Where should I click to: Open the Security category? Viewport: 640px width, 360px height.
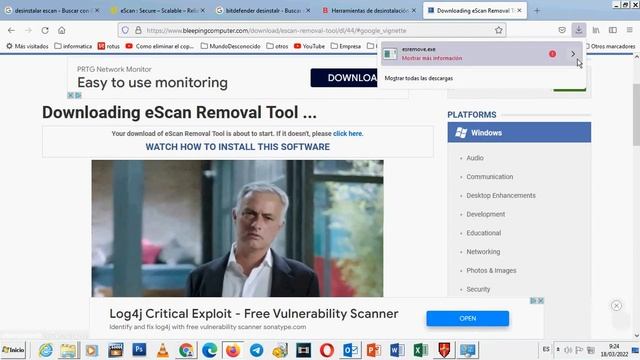478,289
